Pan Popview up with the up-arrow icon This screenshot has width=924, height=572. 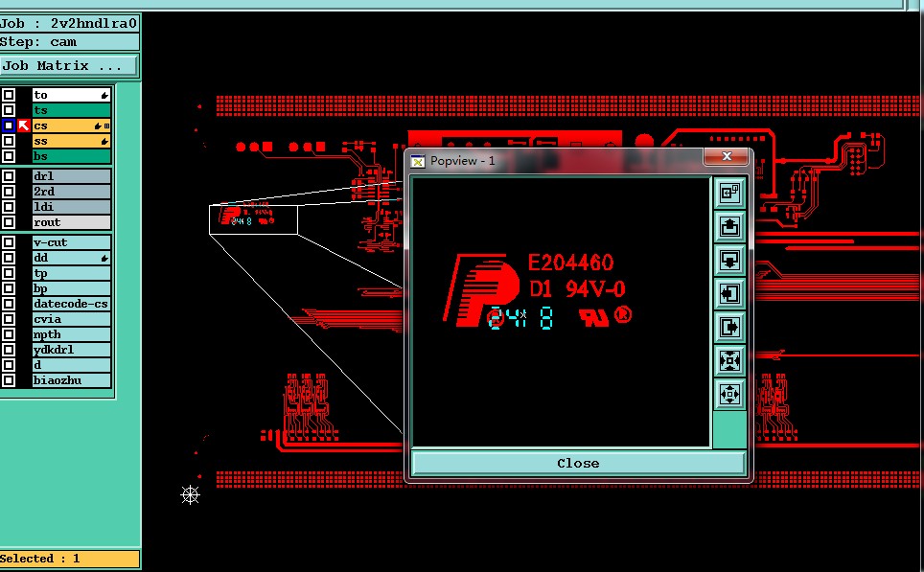tap(729, 226)
